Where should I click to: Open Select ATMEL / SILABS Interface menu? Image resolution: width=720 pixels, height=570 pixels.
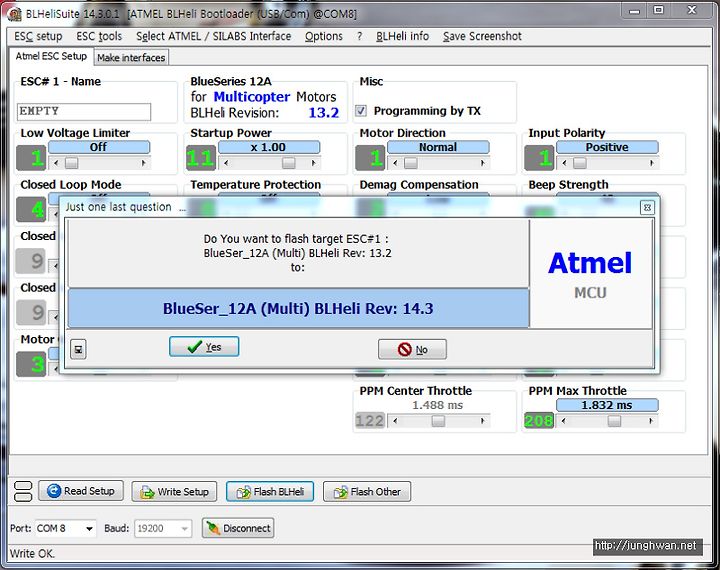(x=214, y=36)
